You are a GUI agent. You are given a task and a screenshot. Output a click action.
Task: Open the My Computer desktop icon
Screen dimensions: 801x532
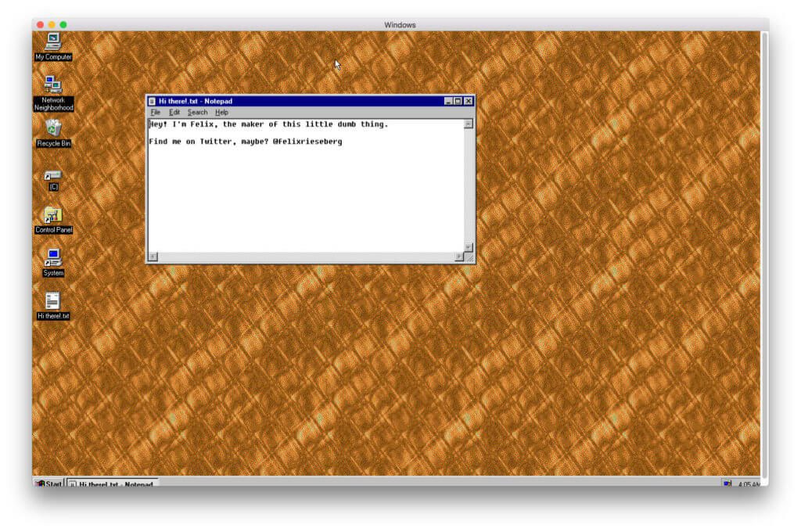click(53, 41)
